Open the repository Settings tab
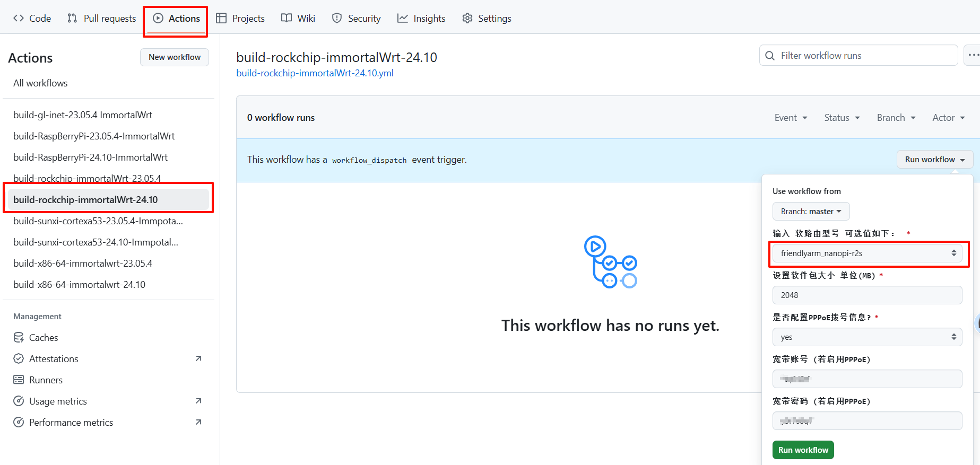The image size is (980, 465). (x=487, y=18)
